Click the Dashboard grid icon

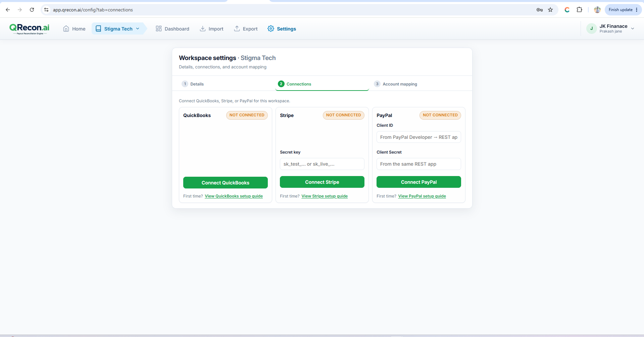[x=159, y=29]
